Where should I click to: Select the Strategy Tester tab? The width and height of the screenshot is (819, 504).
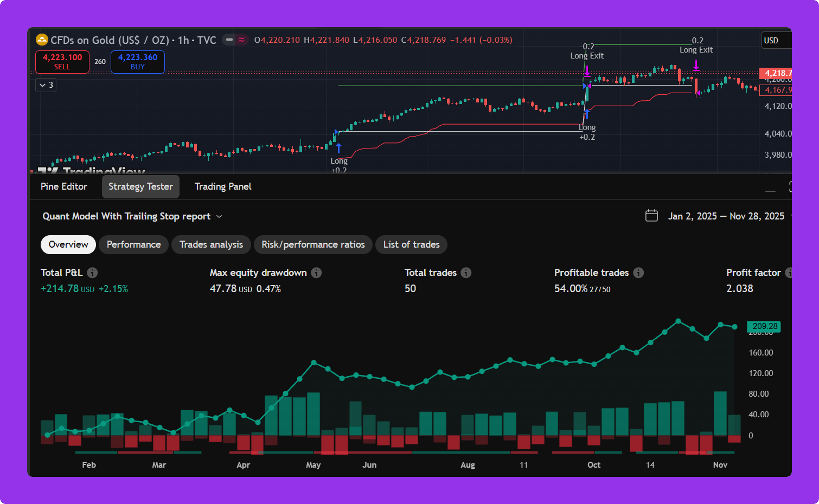140,186
